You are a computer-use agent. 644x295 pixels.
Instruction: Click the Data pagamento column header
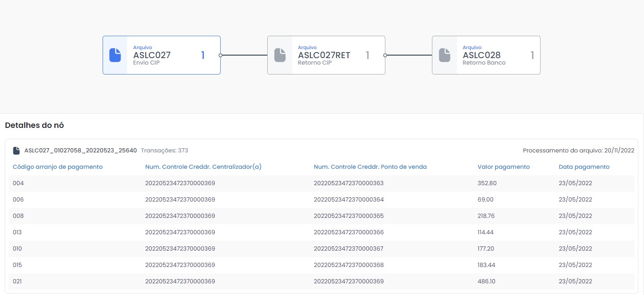[x=584, y=167]
